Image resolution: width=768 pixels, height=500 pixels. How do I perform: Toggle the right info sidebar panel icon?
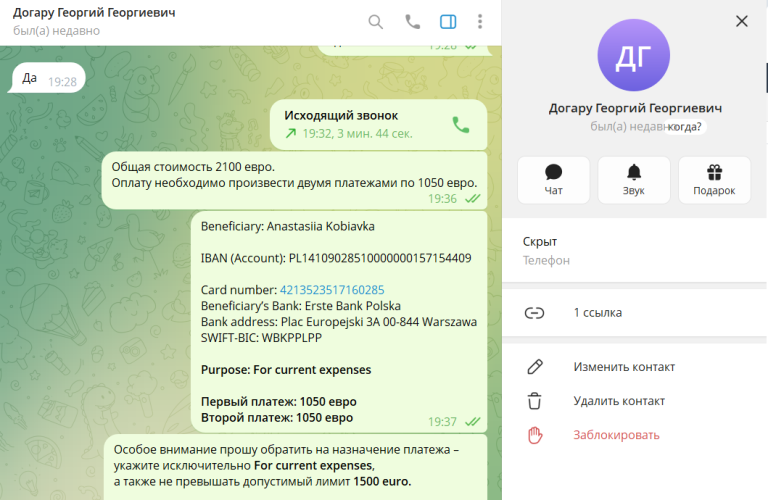pos(448,22)
